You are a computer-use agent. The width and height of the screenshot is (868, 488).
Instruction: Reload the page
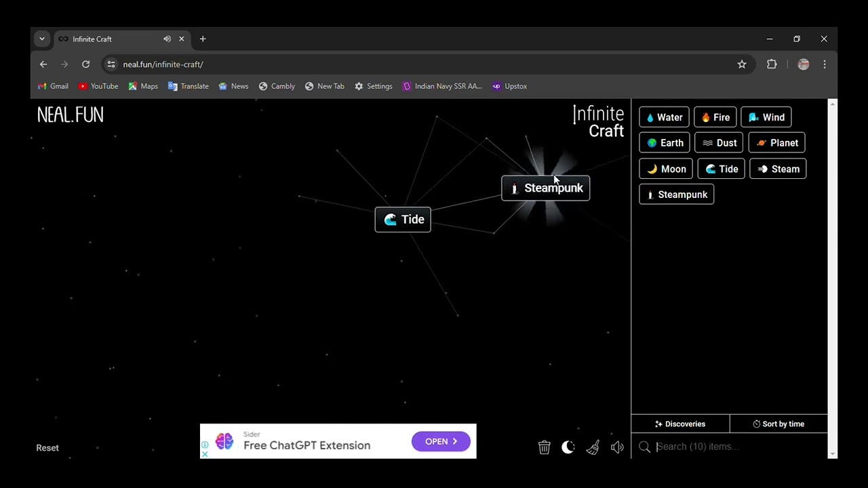[85, 64]
